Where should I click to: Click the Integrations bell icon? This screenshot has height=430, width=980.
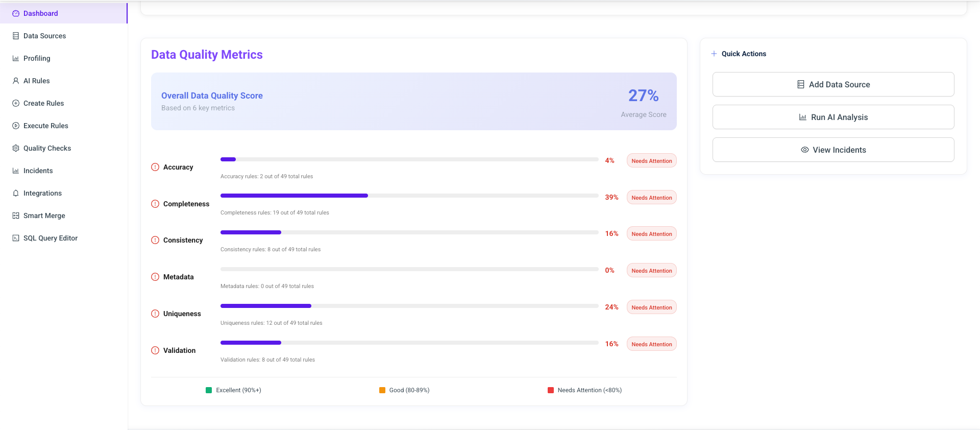click(x=16, y=193)
